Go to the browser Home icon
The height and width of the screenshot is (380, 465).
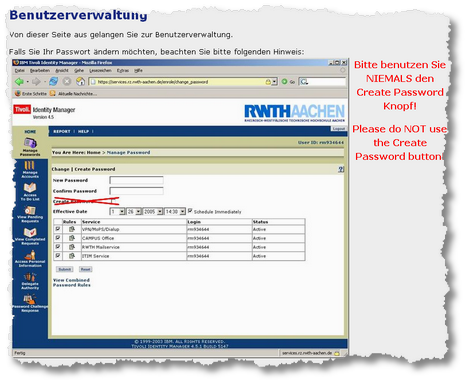(x=80, y=81)
